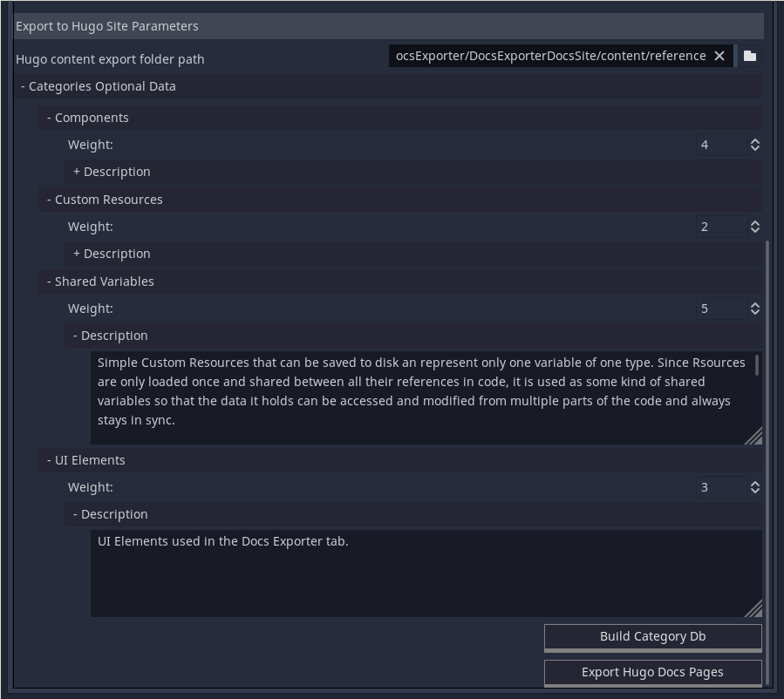Click the Hugo export folder path field
The height and width of the screenshot is (699, 784).
[x=550, y=56]
